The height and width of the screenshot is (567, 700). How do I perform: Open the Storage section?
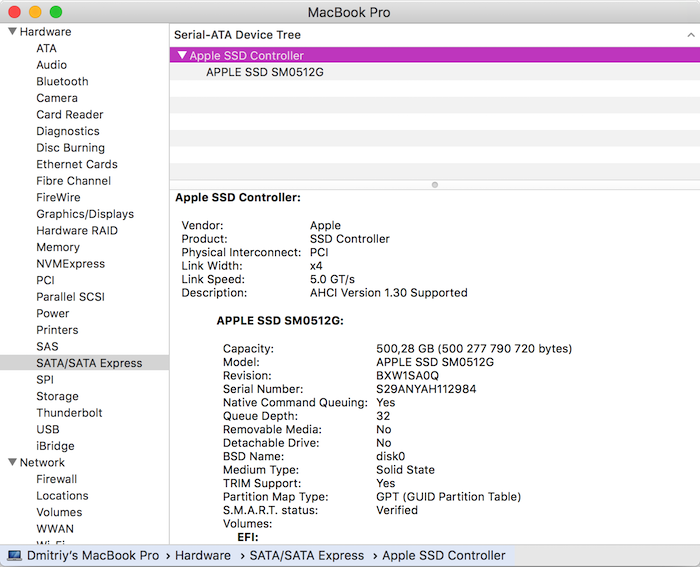pyautogui.click(x=58, y=396)
